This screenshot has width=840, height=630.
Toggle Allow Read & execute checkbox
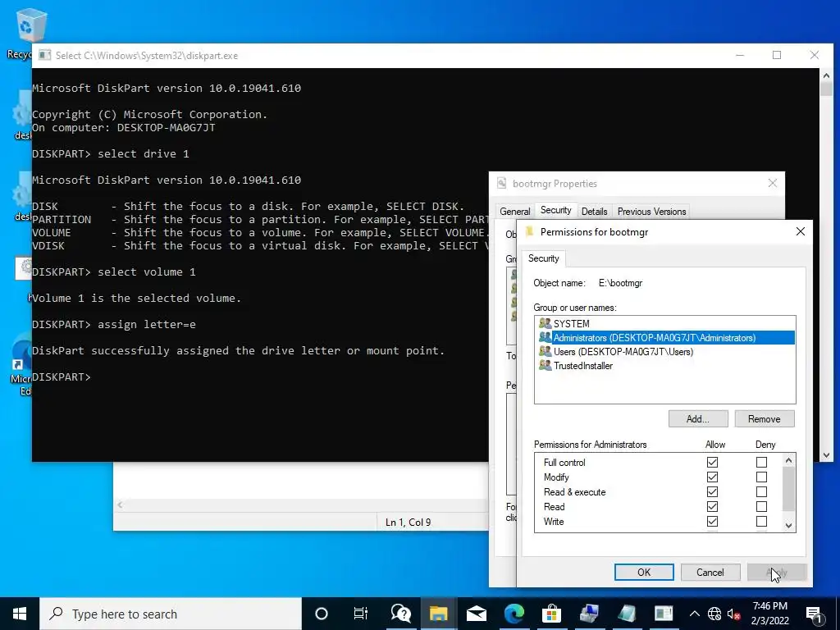712,492
